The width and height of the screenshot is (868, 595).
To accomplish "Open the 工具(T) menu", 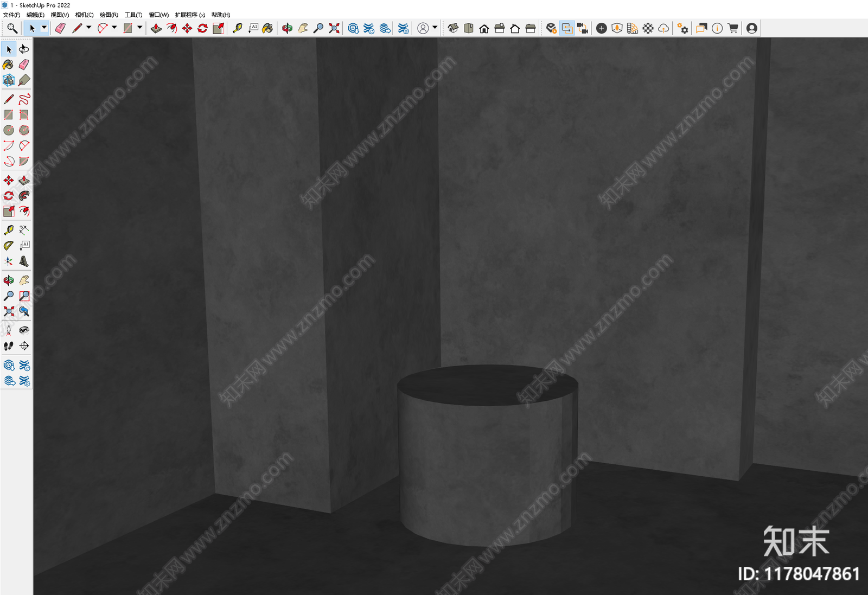I will tap(133, 15).
